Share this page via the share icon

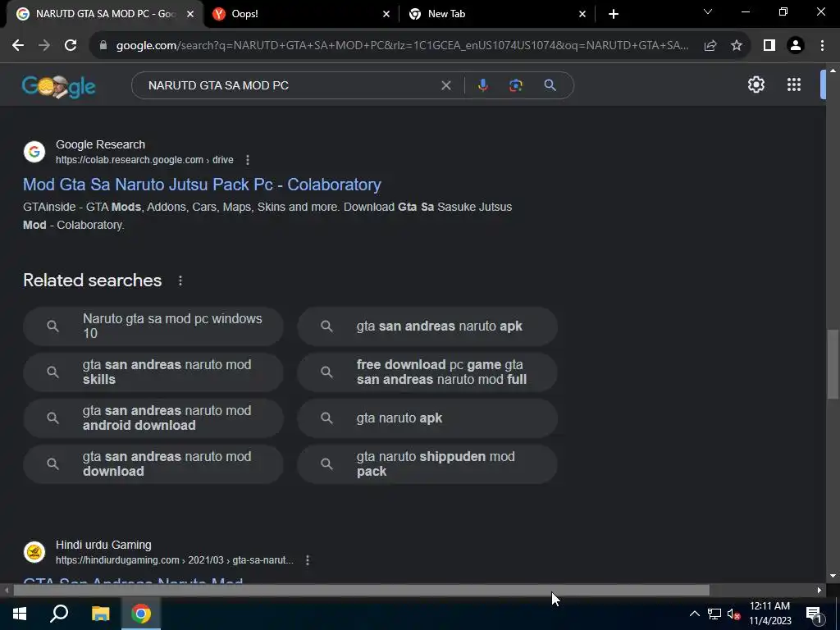pos(710,46)
